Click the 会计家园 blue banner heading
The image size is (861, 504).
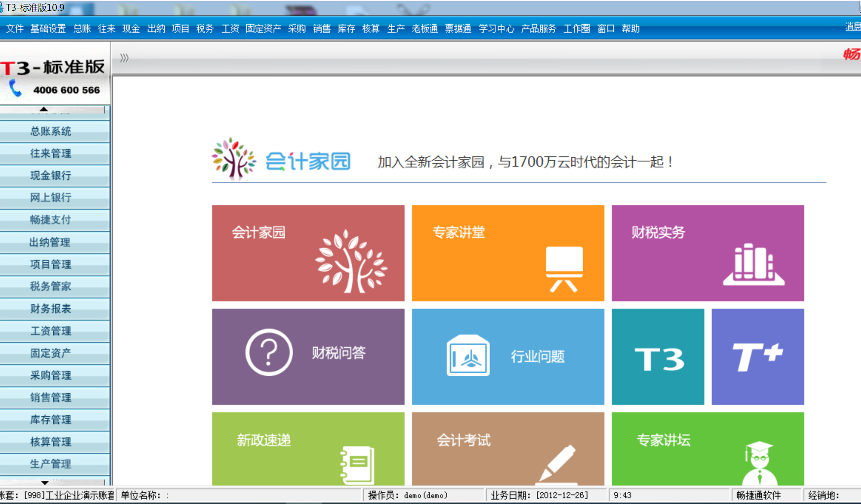tap(308, 161)
